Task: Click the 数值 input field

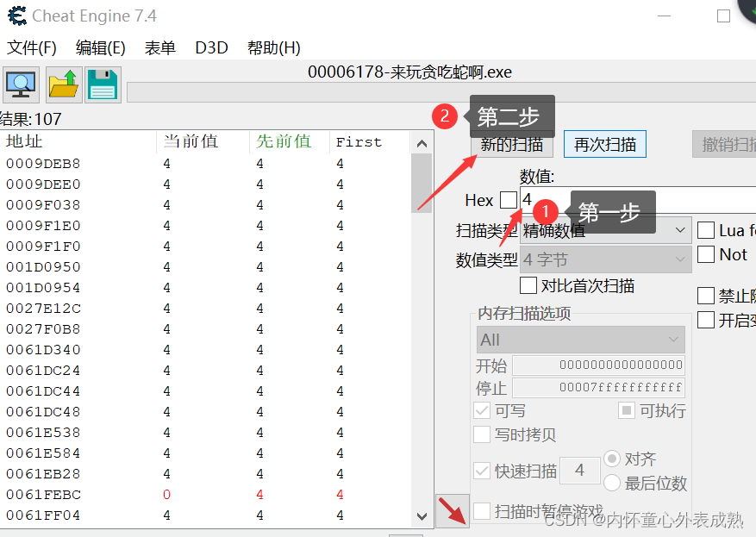Action: coord(638,200)
